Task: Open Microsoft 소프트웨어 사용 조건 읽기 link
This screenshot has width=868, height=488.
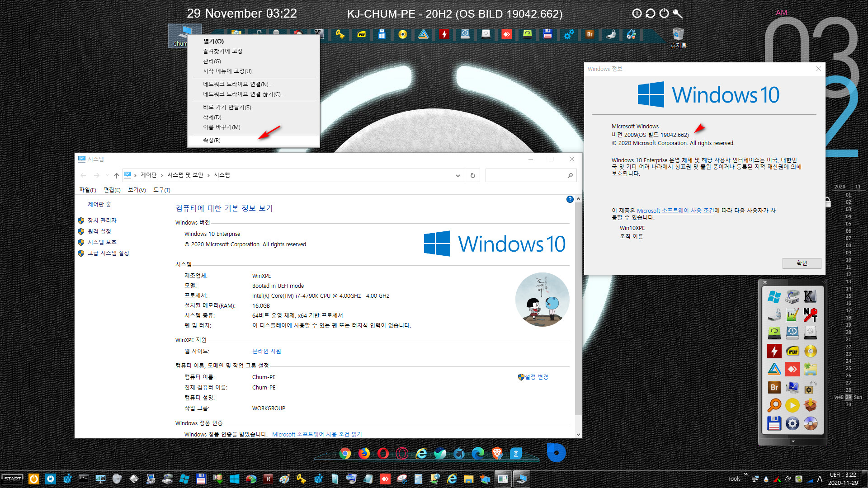Action: [x=317, y=434]
